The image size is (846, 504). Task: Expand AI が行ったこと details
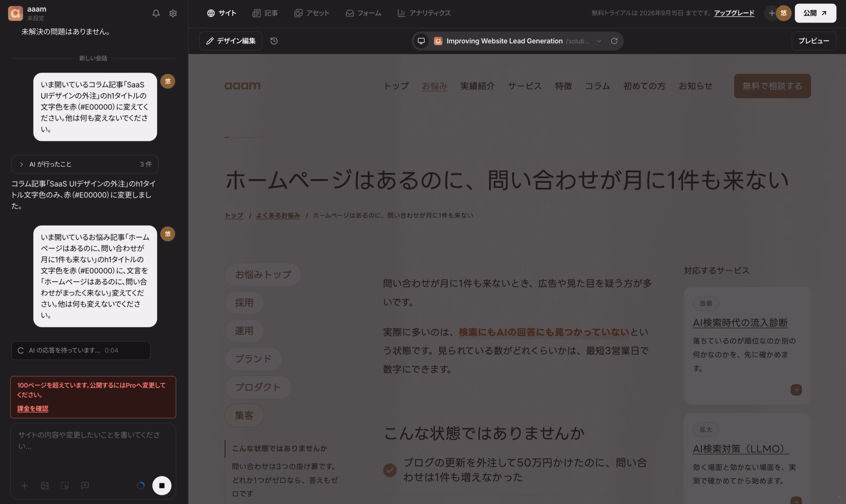tap(85, 164)
